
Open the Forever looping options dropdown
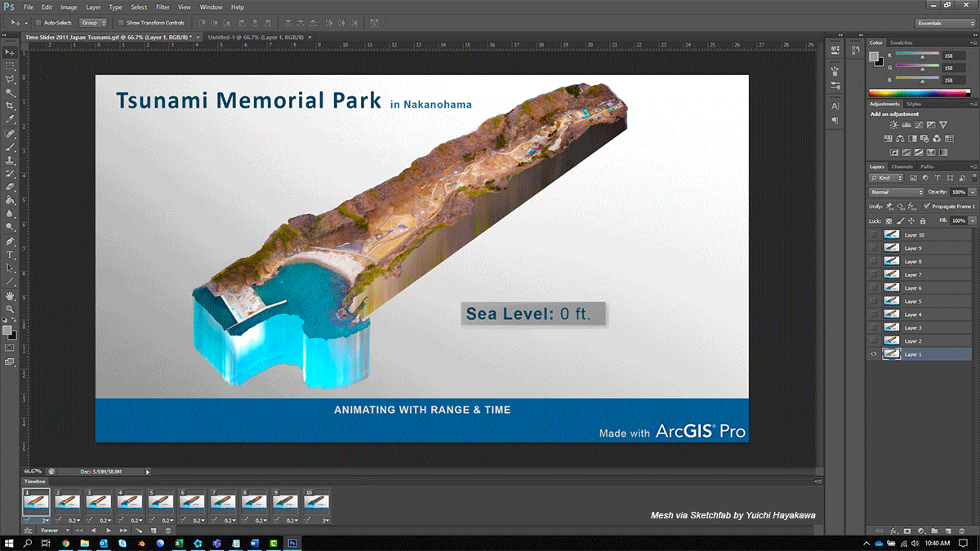tap(53, 531)
